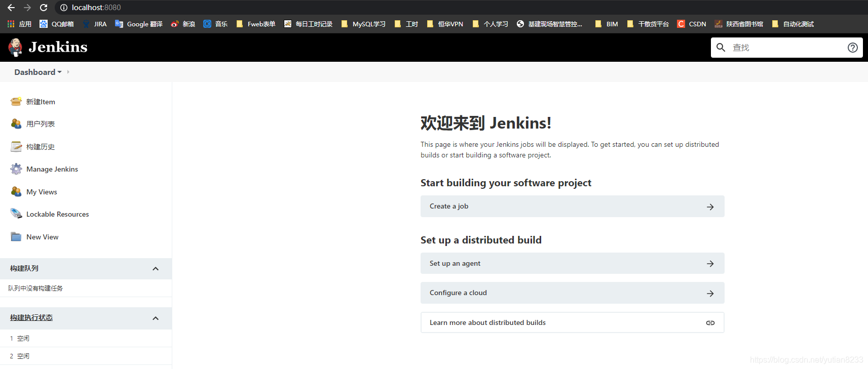868x369 pixels.
Task: Click the 查找 search input field
Action: (x=787, y=48)
